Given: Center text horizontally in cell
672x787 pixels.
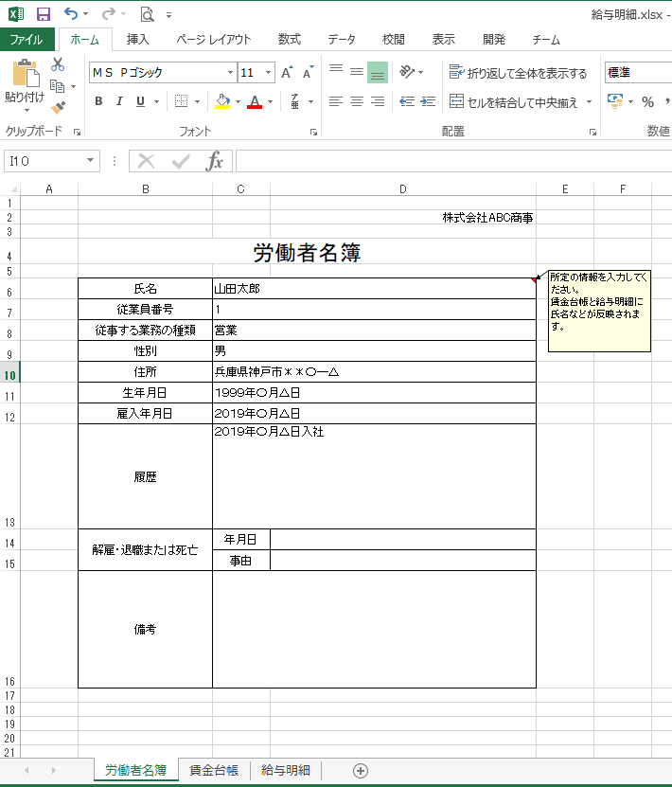Looking at the screenshot, I should tap(357, 102).
